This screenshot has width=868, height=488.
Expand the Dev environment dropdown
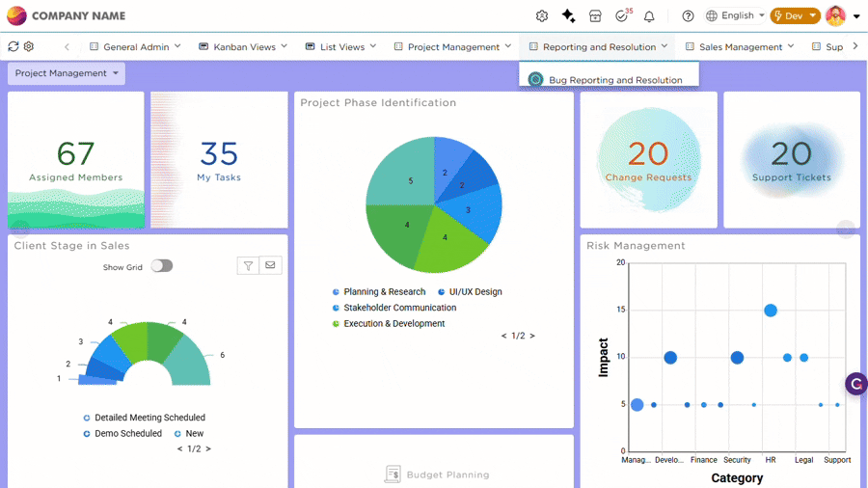pos(795,16)
